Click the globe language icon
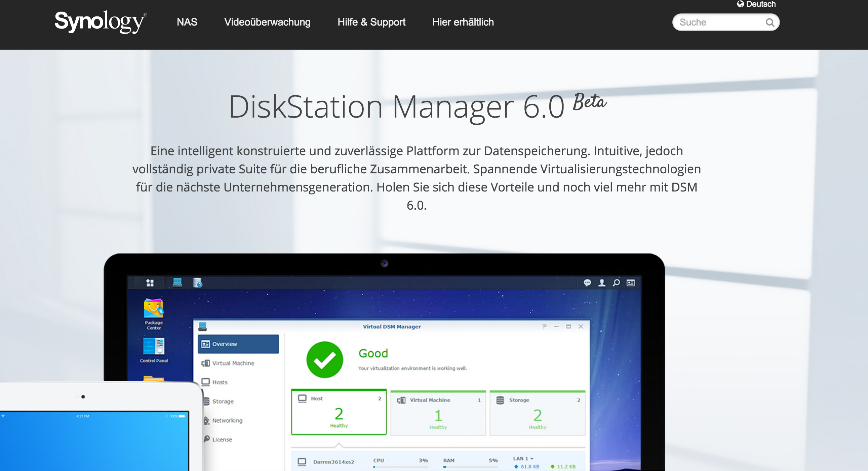868x471 pixels. (x=740, y=4)
